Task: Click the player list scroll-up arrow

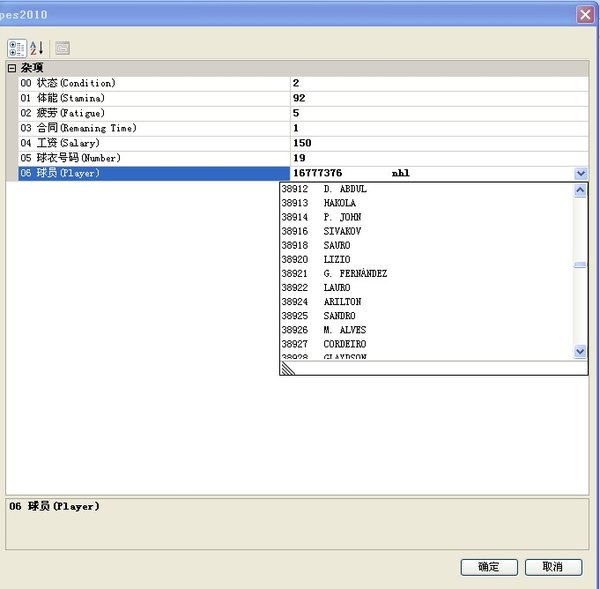Action: [580, 190]
